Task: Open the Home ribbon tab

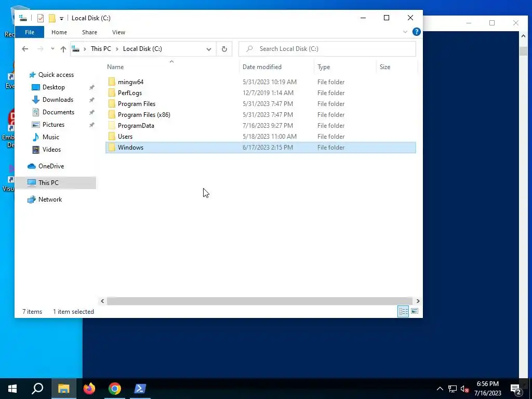Action: 59,32
